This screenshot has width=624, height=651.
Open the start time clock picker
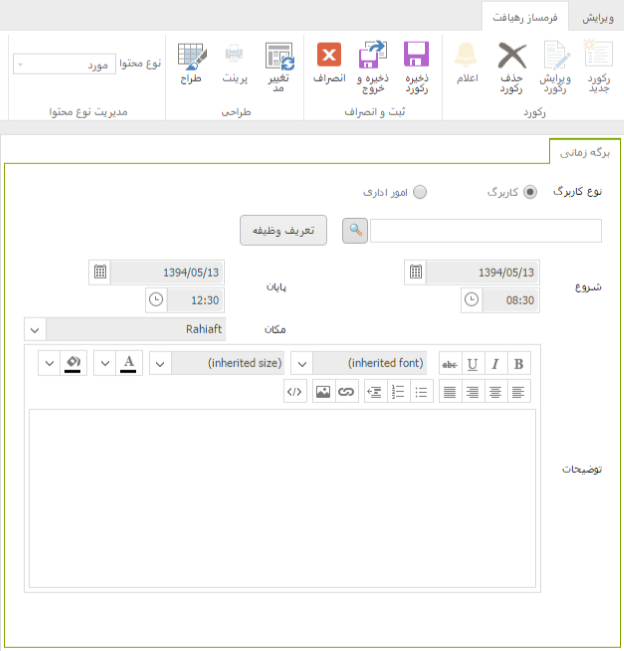tap(472, 300)
